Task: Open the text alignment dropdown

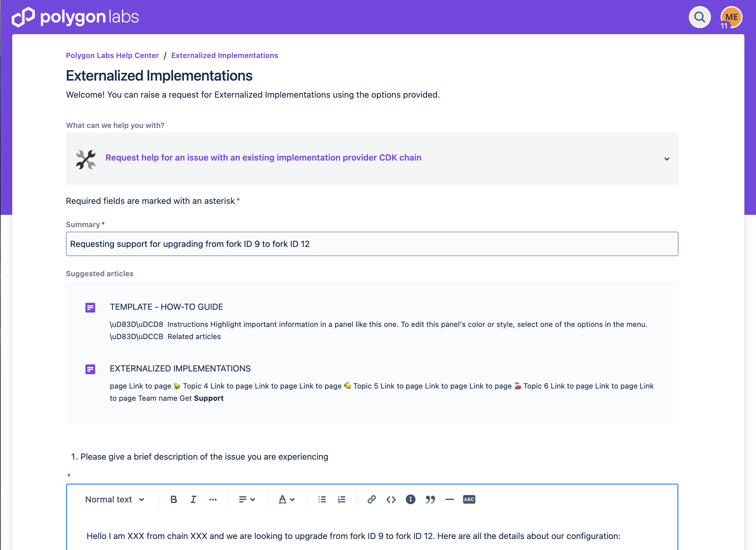Action: [x=247, y=499]
